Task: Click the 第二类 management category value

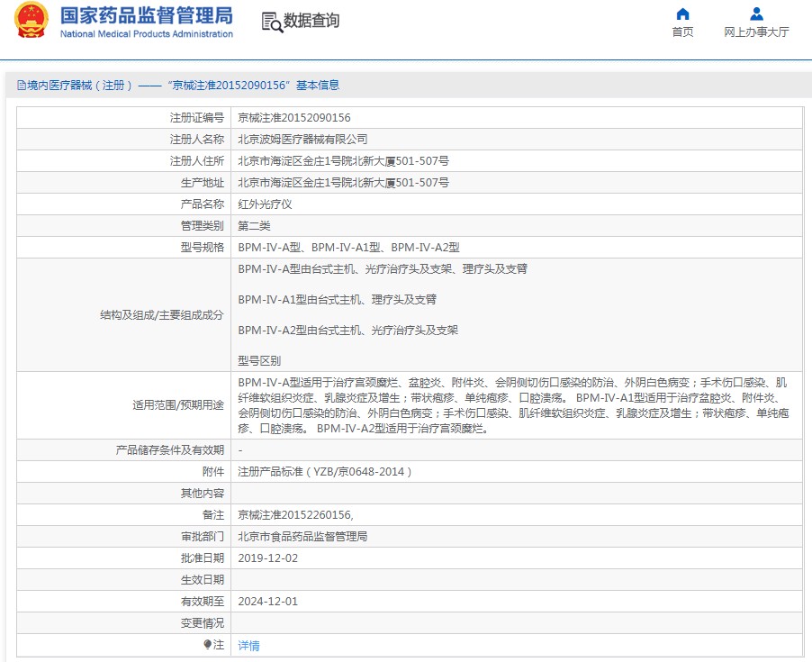Action: (x=254, y=226)
